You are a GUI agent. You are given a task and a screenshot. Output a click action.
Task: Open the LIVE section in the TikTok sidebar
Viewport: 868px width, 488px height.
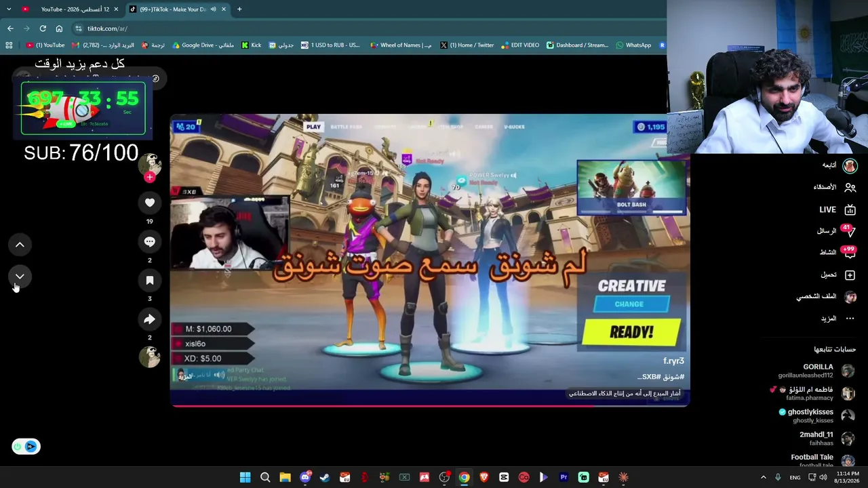[x=837, y=209]
